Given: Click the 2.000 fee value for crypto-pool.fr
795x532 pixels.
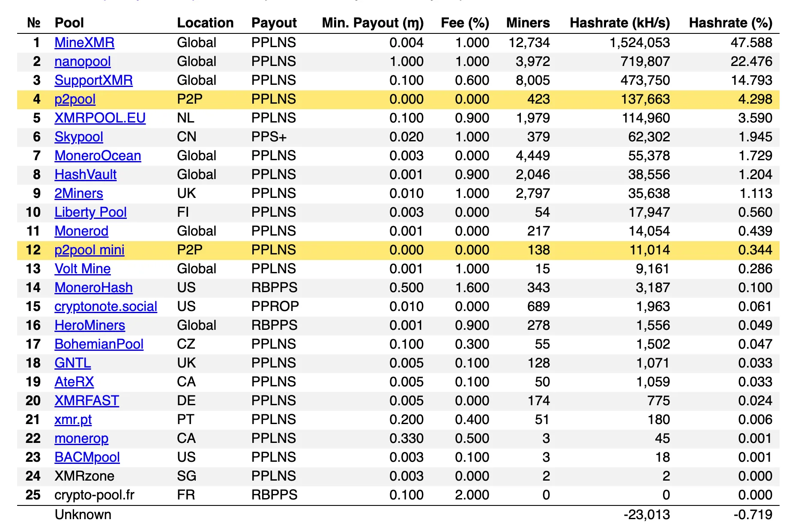Looking at the screenshot, I should coord(472,495).
